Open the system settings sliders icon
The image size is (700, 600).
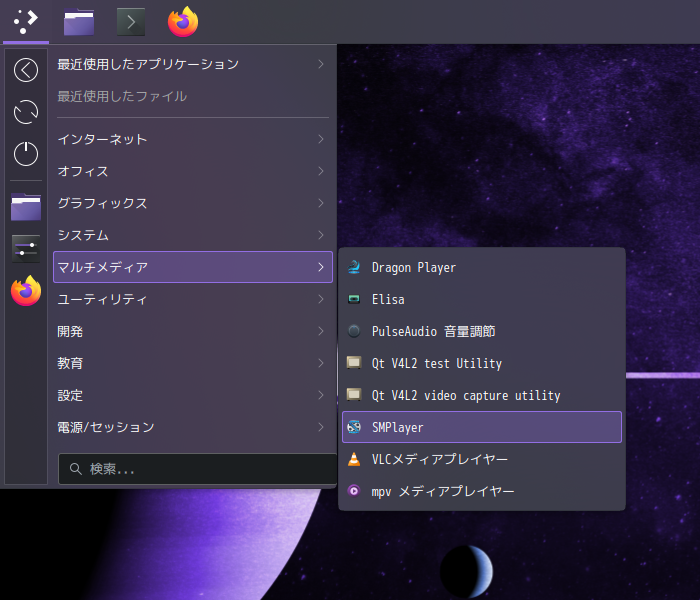click(x=26, y=249)
